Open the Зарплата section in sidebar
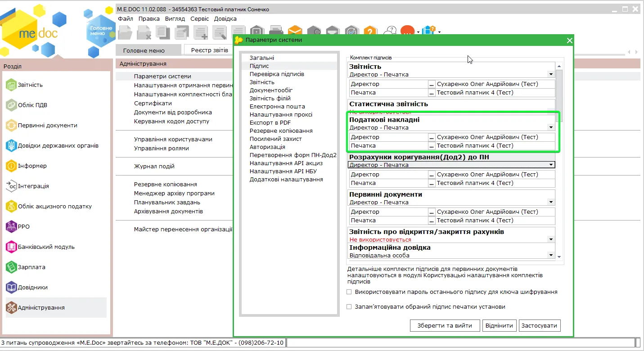Image resolution: width=644 pixels, height=351 pixels. tap(26, 267)
